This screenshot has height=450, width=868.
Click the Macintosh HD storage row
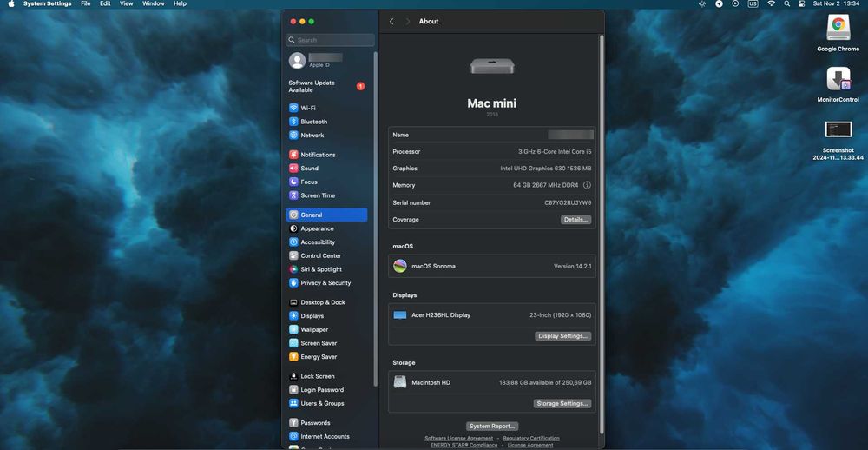click(492, 382)
